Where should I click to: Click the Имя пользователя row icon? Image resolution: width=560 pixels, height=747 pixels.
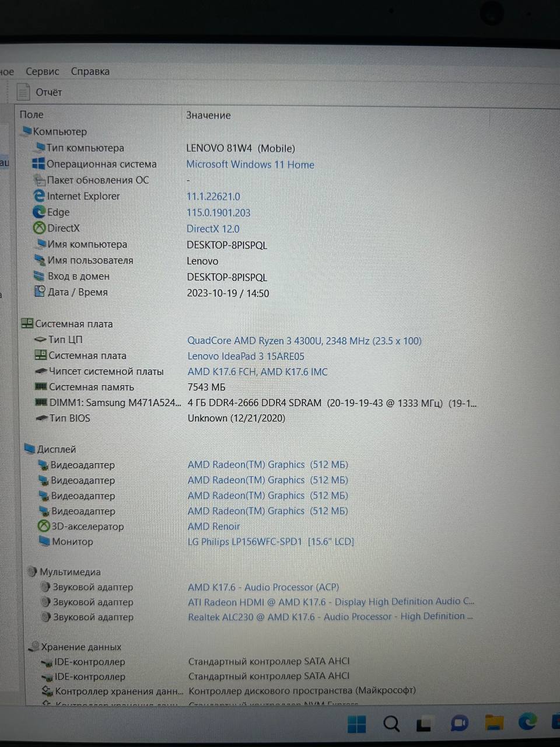(x=40, y=260)
